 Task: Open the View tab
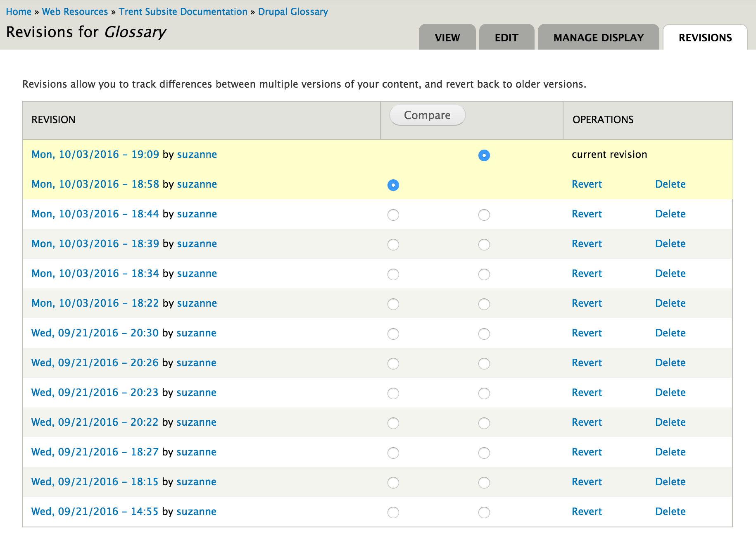click(x=447, y=38)
